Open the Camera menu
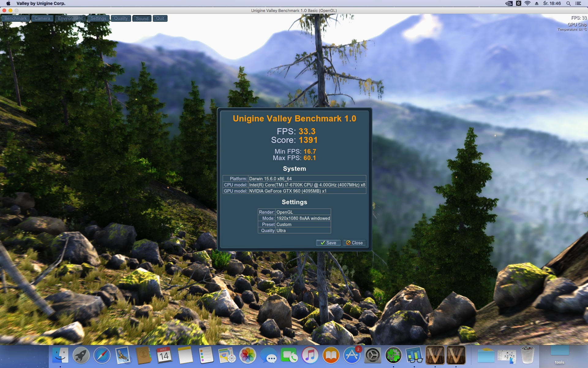 pyautogui.click(x=42, y=18)
